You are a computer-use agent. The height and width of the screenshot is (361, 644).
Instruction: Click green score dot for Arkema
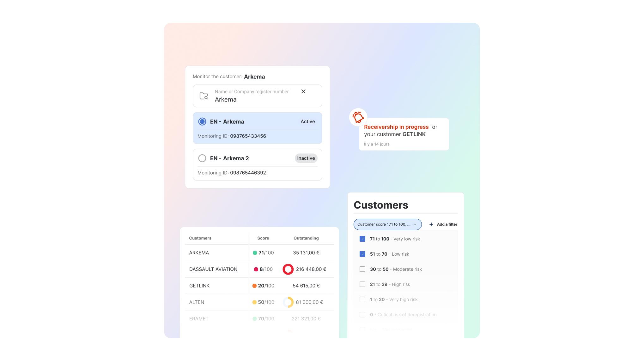[x=255, y=253]
